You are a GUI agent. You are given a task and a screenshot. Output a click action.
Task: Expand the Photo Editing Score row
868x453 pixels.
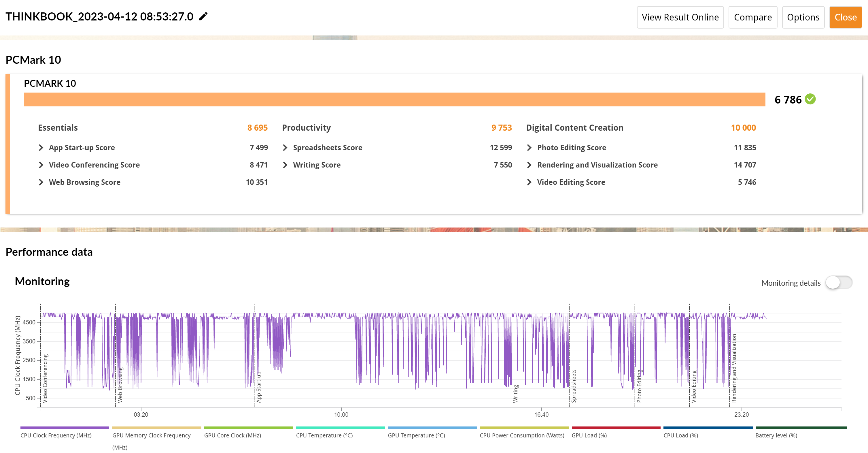click(529, 147)
